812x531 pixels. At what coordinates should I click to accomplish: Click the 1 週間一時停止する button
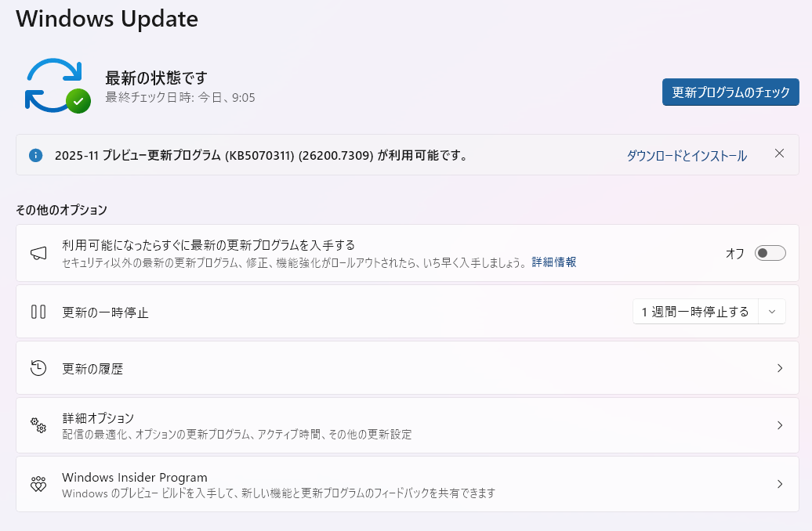point(695,312)
